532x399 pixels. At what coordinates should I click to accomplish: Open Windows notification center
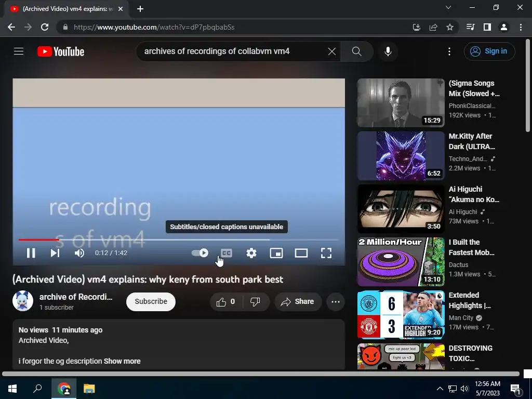pos(516,389)
